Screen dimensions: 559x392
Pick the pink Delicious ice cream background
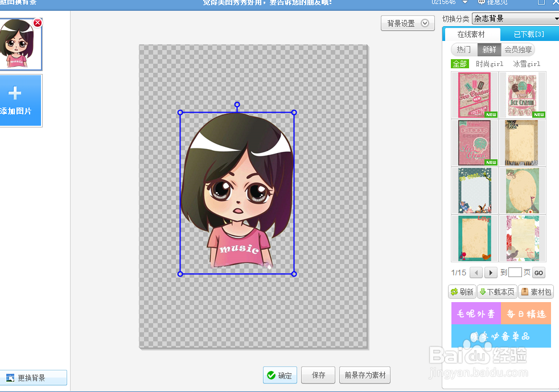click(x=475, y=143)
